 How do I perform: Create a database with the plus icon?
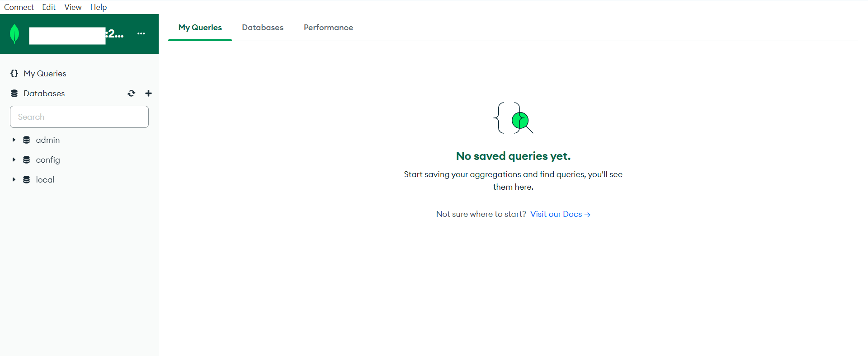click(x=148, y=94)
